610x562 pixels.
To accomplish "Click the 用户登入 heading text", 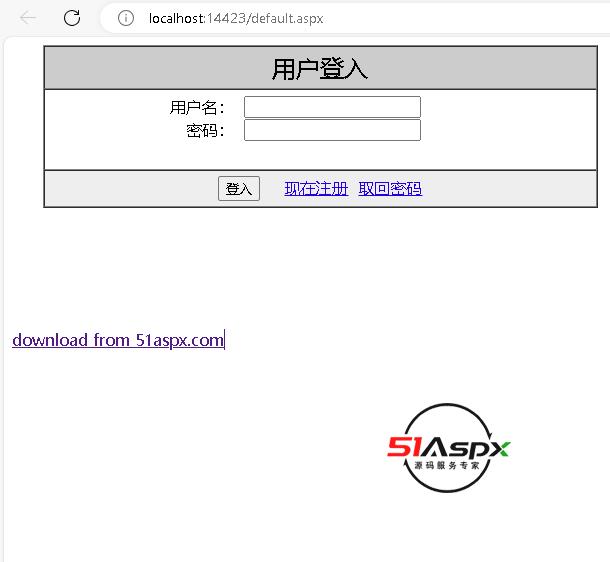I will coord(320,69).
